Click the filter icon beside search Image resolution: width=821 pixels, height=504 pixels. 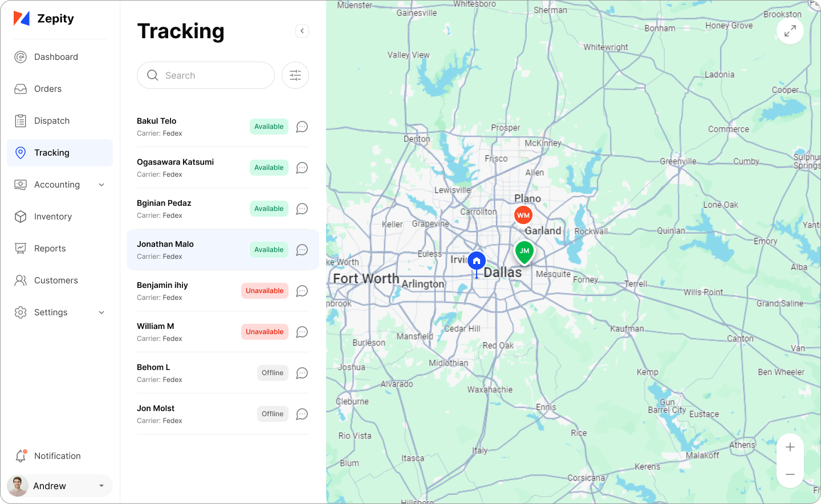[x=295, y=75]
